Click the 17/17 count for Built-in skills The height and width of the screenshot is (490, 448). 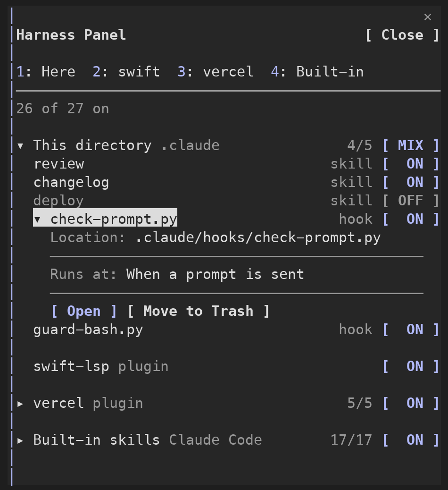(x=351, y=440)
